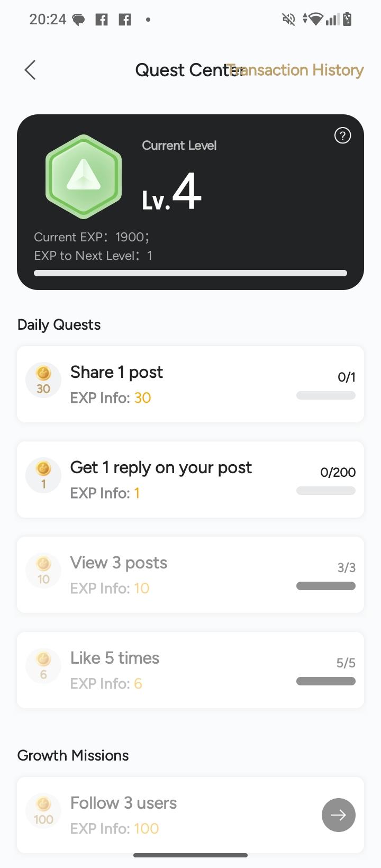Tap the 100 EXP coin icon

pos(43,811)
